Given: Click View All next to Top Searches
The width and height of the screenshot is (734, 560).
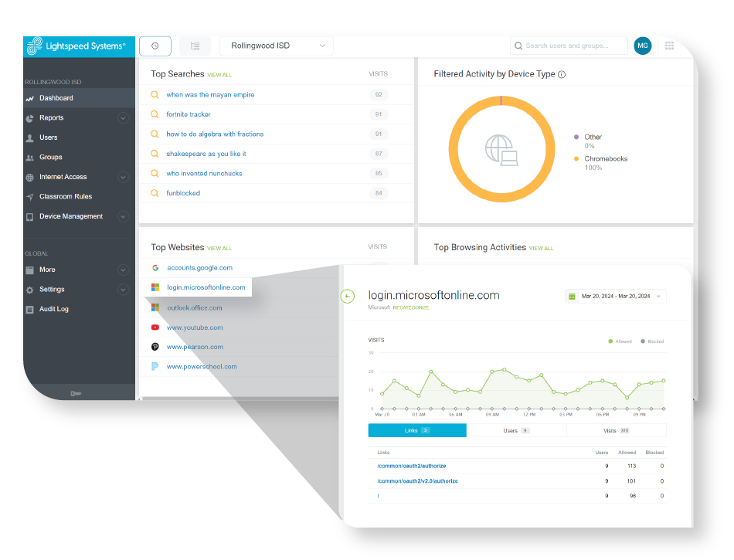Looking at the screenshot, I should click(x=219, y=75).
